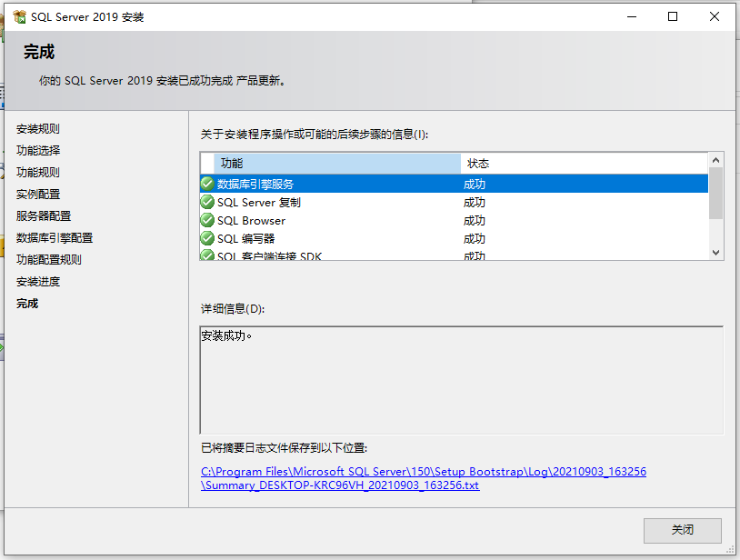Maximize the SQL Server 2019 setup window
The width and height of the screenshot is (740, 560).
tap(673, 17)
